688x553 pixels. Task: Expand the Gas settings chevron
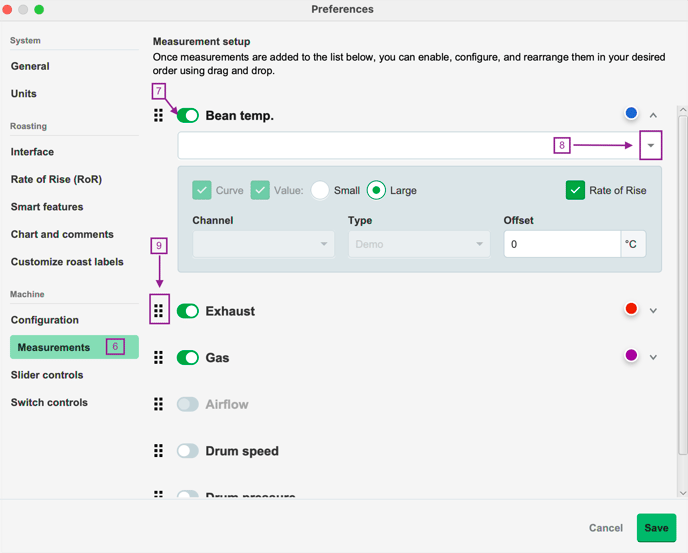point(653,357)
